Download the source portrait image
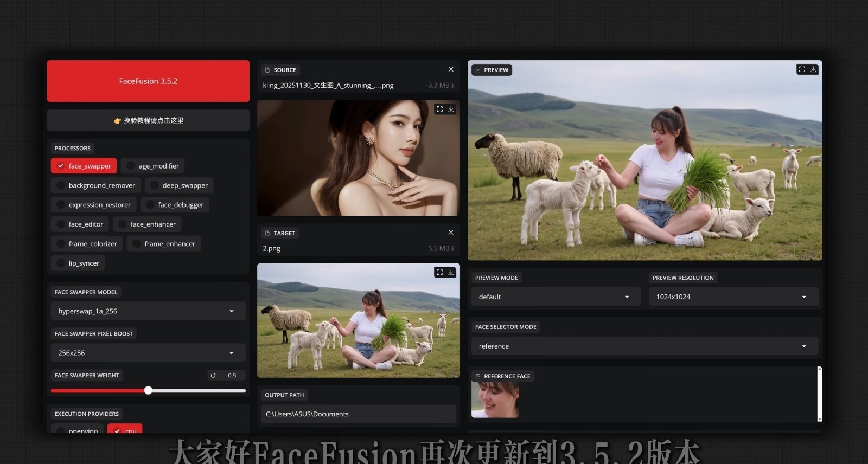Screen dimensions: 868x464 451,109
